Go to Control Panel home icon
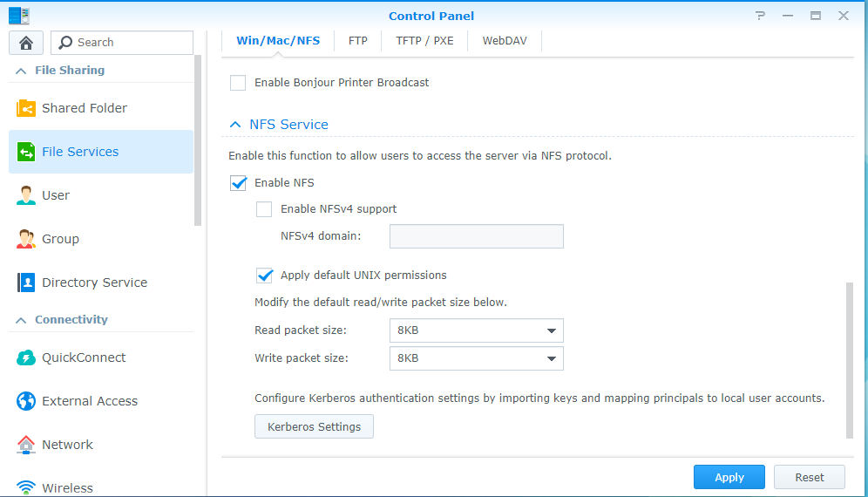 coord(26,43)
